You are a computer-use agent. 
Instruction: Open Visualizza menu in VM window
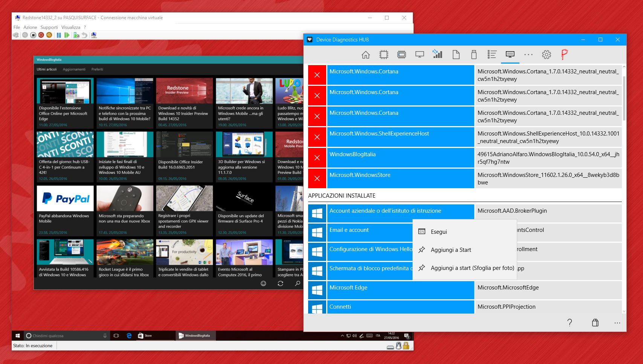click(x=71, y=27)
